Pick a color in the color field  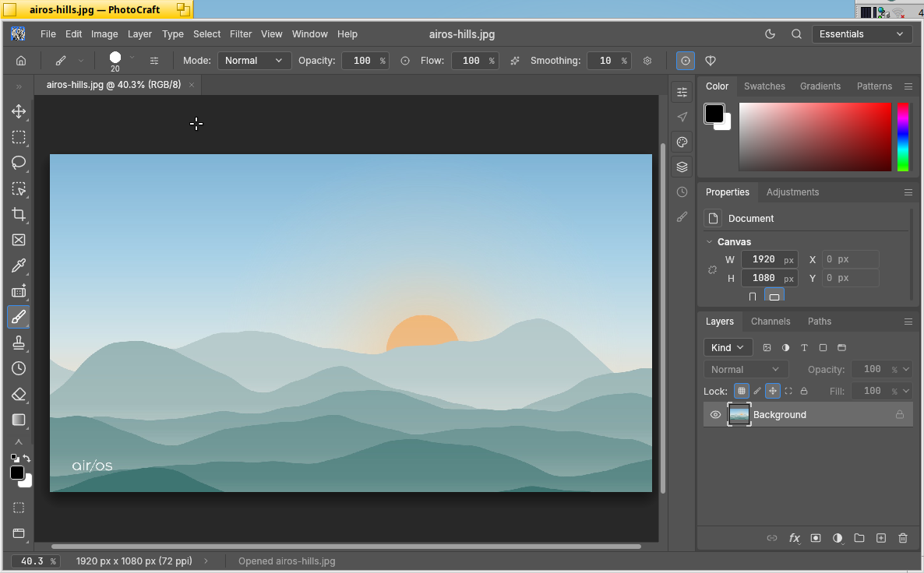(816, 136)
